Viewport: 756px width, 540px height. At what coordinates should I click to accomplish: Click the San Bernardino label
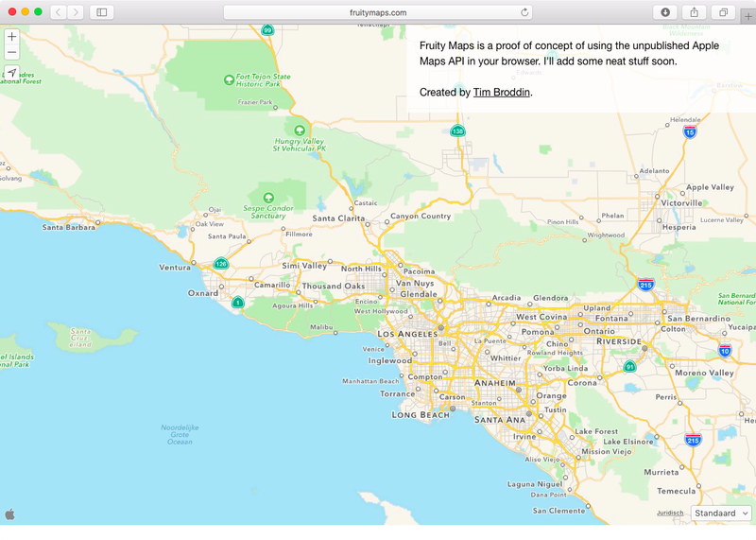[x=698, y=319]
